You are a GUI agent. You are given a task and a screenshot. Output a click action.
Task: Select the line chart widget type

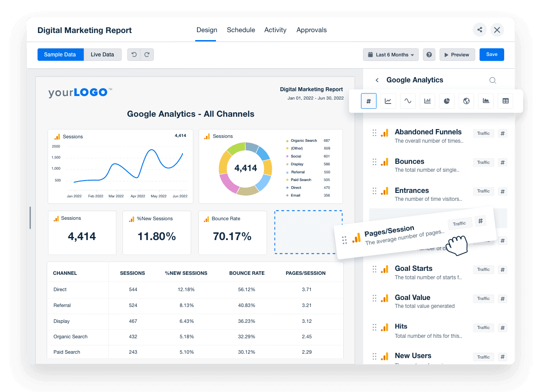coord(388,101)
